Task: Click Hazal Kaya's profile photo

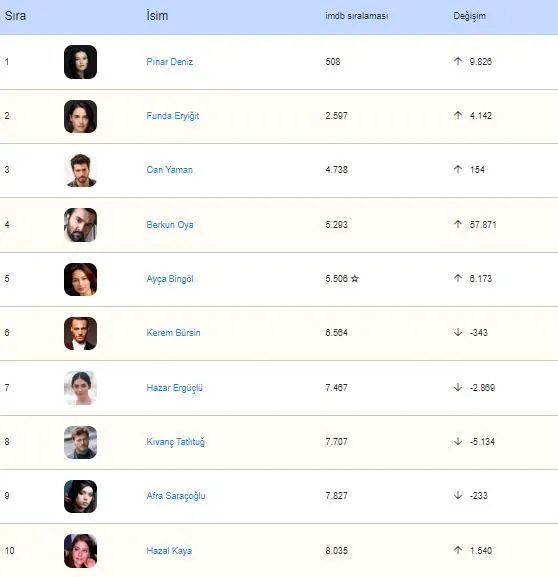Action: (80, 551)
